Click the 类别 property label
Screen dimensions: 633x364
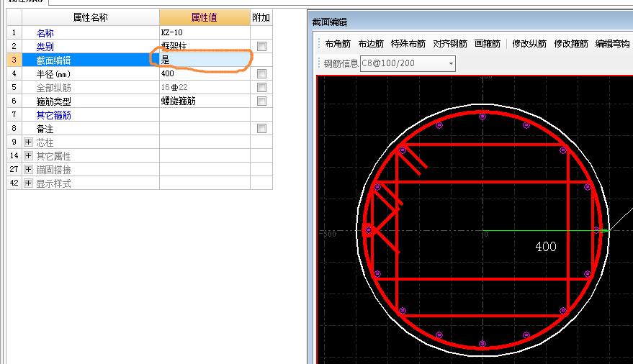[45, 47]
